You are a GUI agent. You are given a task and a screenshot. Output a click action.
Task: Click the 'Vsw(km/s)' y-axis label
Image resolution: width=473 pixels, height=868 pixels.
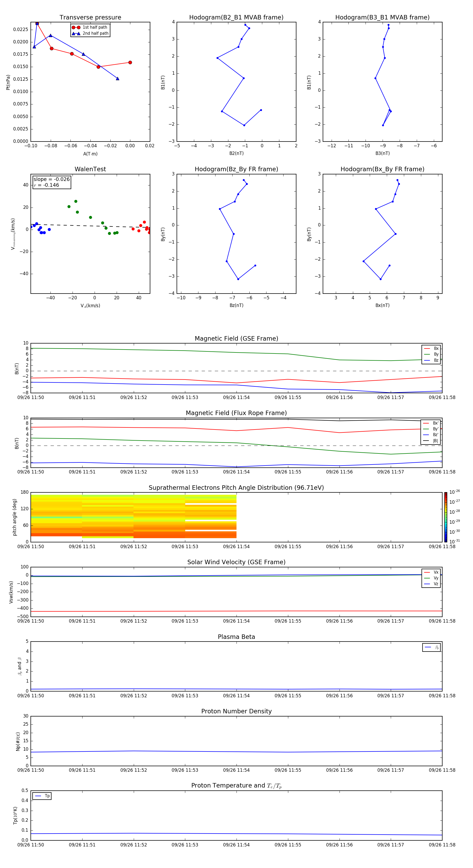pos(11,592)
